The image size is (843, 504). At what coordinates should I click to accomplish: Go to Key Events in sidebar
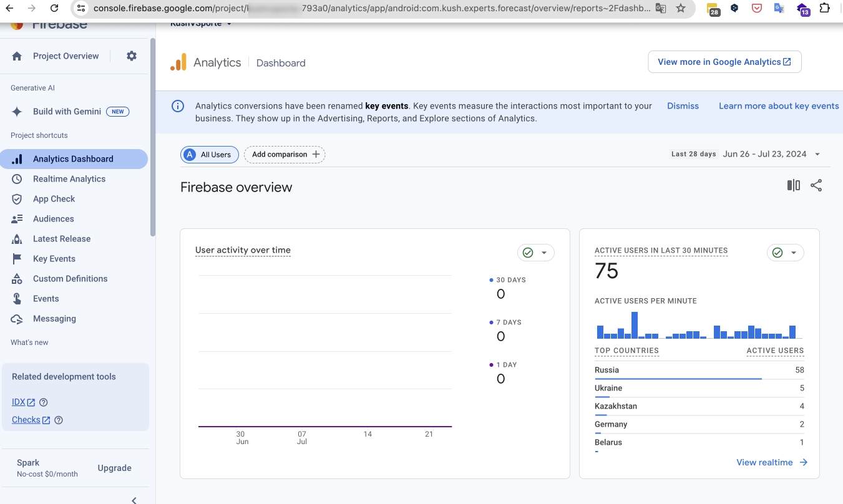[54, 259]
